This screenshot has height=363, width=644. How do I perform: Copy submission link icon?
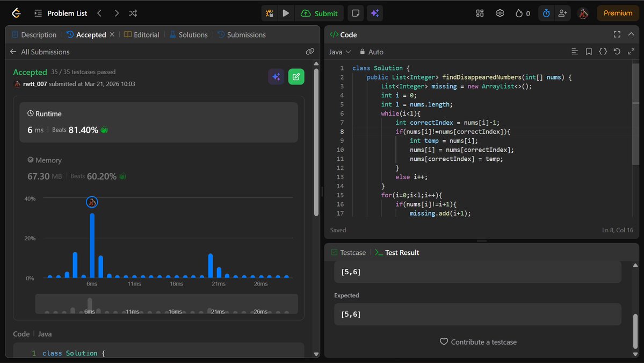point(310,52)
